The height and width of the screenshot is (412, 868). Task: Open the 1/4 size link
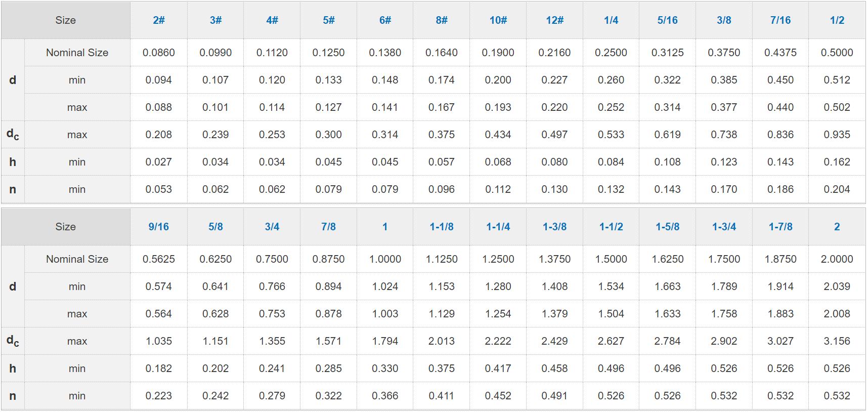tap(611, 20)
